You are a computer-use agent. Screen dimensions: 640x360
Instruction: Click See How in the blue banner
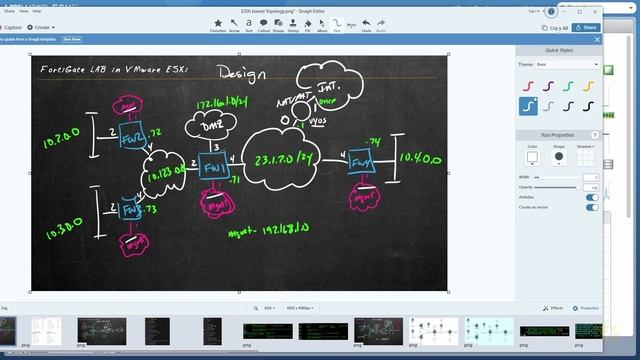pos(72,39)
